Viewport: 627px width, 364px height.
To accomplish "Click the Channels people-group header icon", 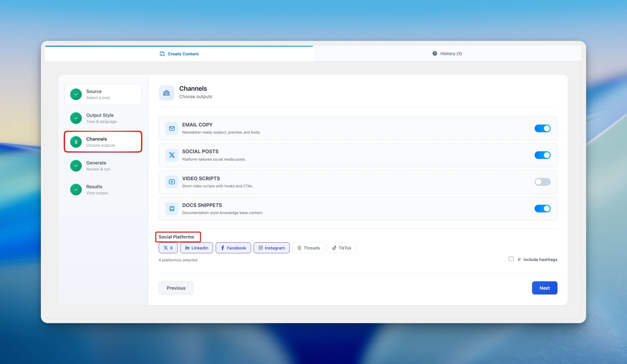I will coord(166,93).
